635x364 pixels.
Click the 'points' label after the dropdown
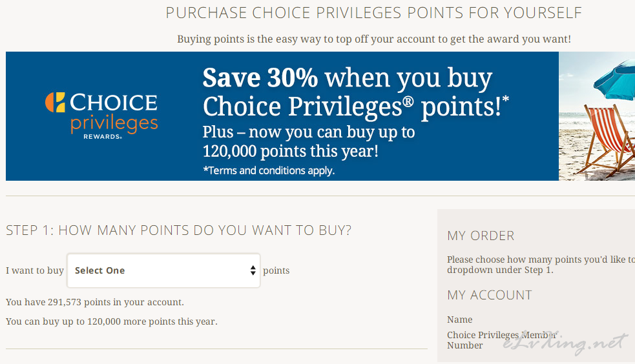pyautogui.click(x=276, y=270)
